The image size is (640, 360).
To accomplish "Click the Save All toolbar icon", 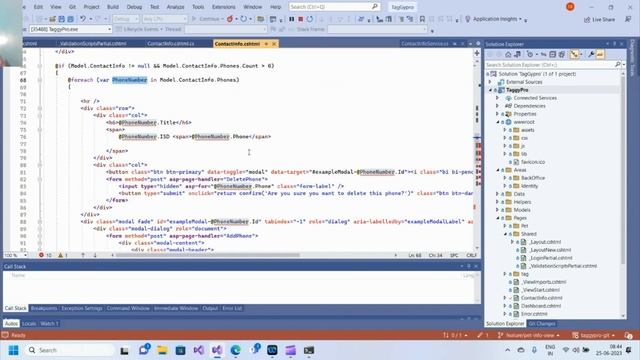I will 70,19.
